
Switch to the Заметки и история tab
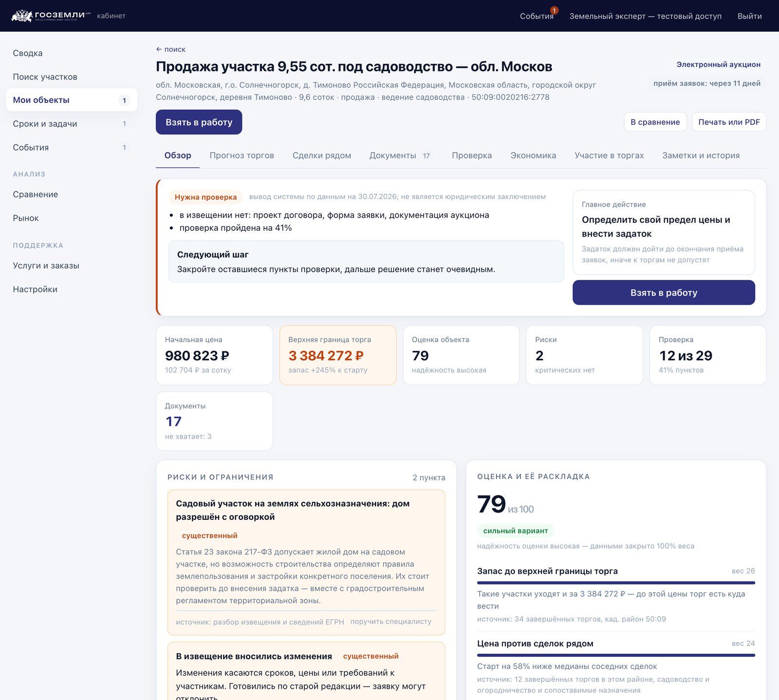(x=701, y=155)
